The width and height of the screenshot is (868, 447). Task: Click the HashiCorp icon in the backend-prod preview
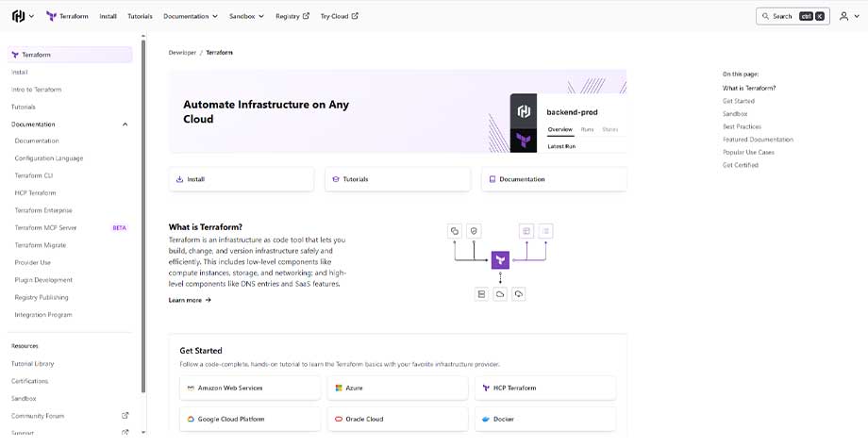pyautogui.click(x=524, y=111)
